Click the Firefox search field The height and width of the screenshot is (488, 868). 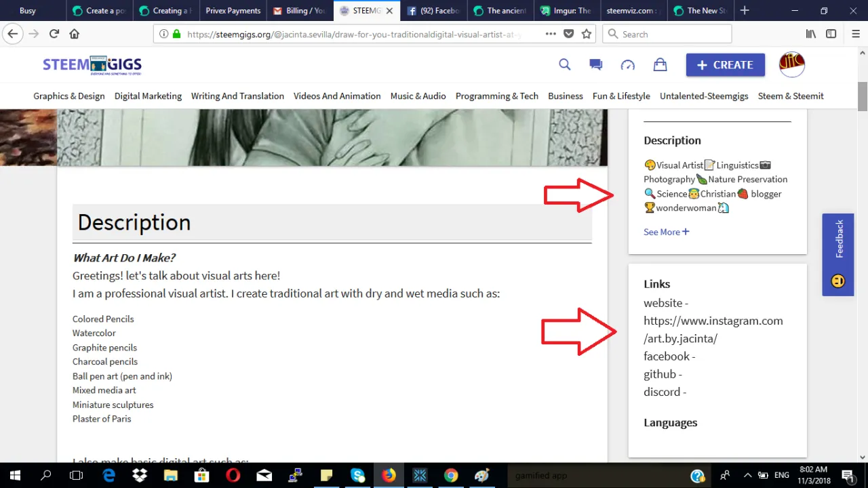click(667, 34)
